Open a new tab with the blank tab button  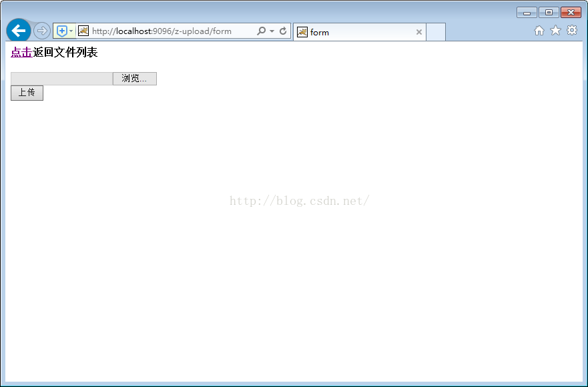point(436,32)
